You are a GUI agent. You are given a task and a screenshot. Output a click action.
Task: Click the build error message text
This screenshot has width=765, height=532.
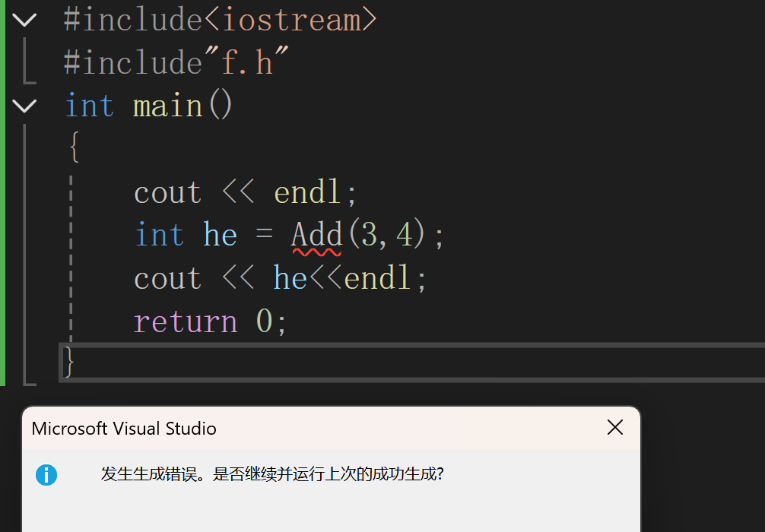272,474
